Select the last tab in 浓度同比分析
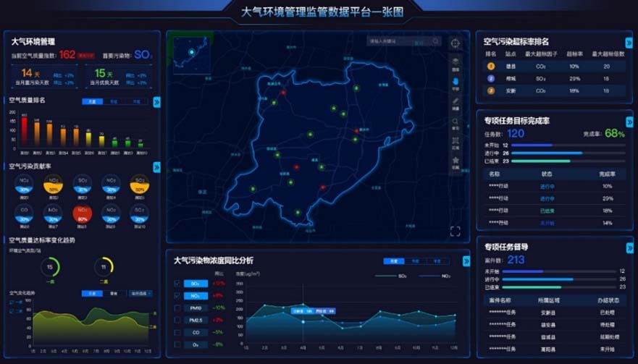The image size is (638, 364). [438, 261]
